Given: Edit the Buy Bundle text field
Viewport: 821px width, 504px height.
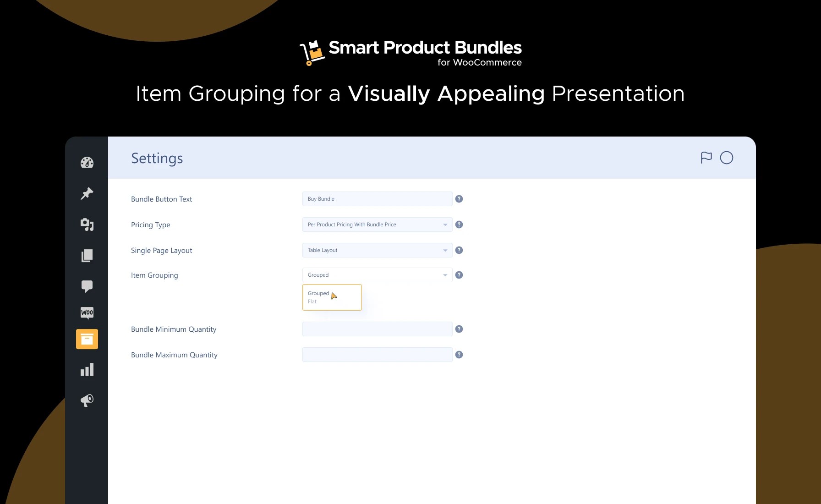Looking at the screenshot, I should click(x=377, y=199).
